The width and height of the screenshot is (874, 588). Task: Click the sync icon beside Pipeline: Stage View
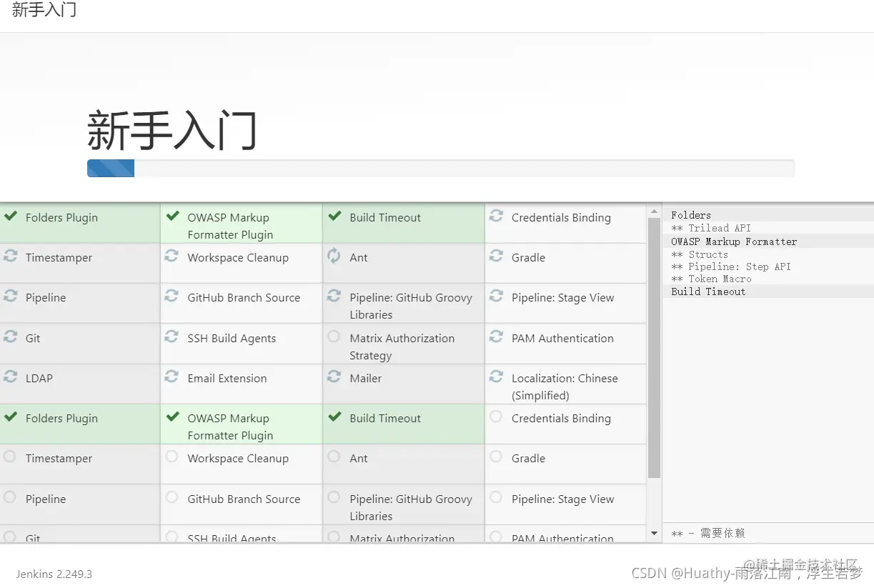[496, 296]
